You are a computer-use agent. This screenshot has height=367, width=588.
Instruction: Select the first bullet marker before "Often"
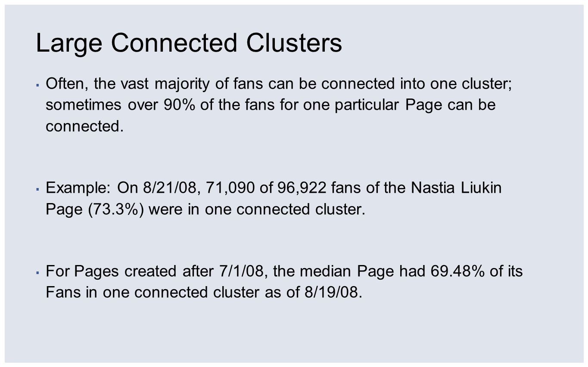click(x=38, y=85)
